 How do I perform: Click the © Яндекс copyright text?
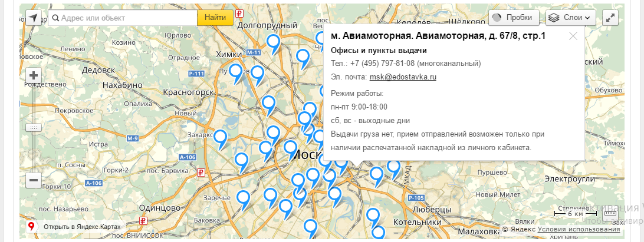[x=519, y=229]
